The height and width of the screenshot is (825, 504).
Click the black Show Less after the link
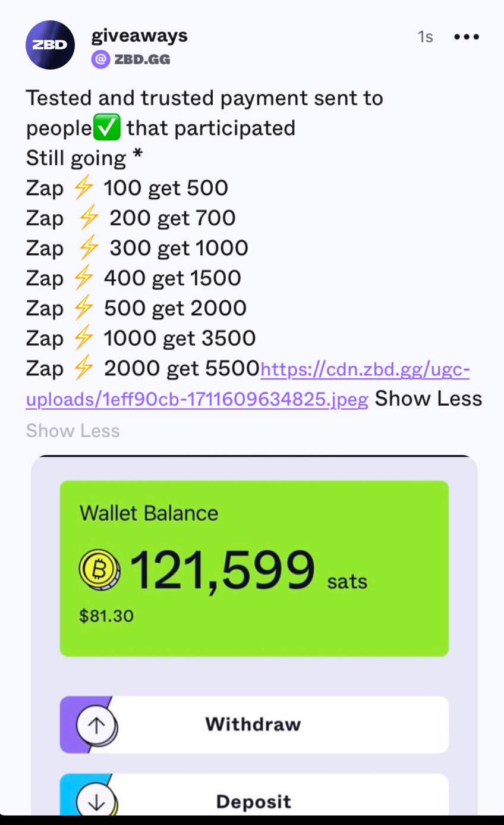coord(428,398)
